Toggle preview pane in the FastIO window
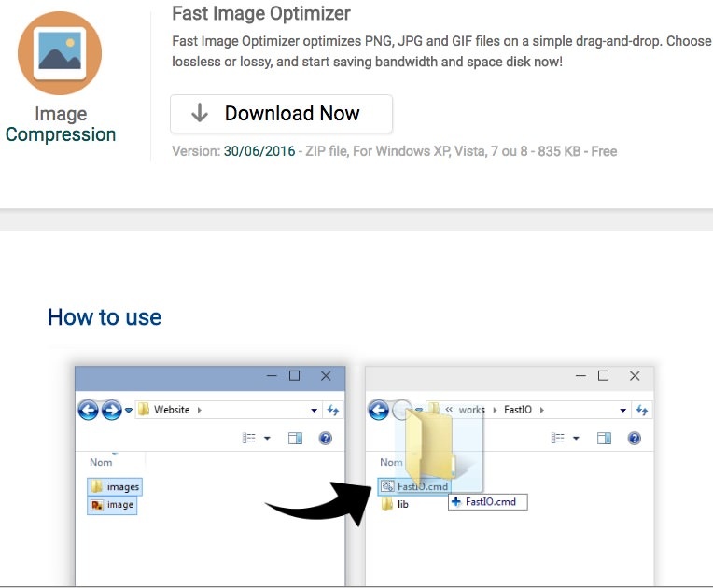 [x=604, y=438]
